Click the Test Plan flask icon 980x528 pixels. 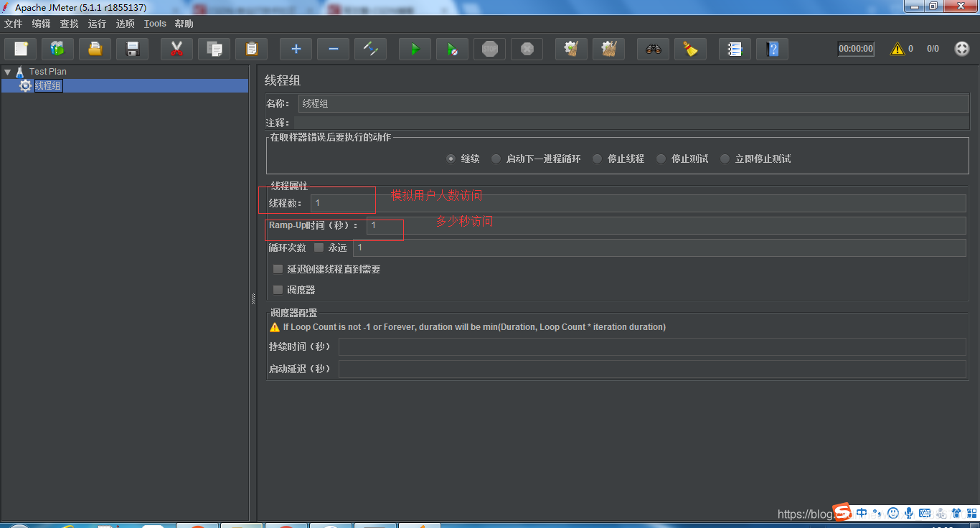coord(20,72)
